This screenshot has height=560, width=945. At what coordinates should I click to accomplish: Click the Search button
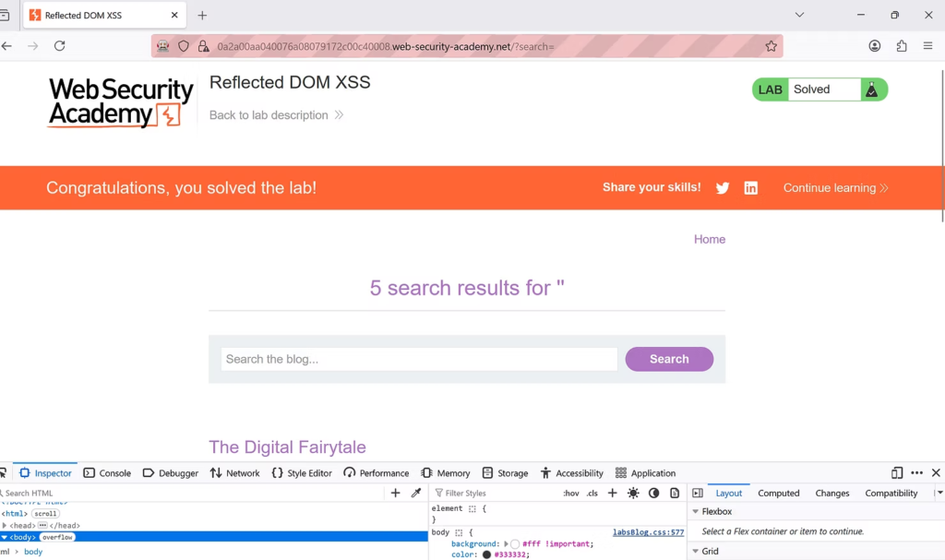coord(669,359)
